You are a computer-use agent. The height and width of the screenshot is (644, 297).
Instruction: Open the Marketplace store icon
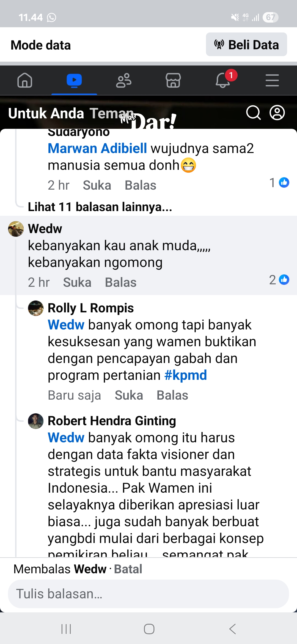(x=173, y=80)
